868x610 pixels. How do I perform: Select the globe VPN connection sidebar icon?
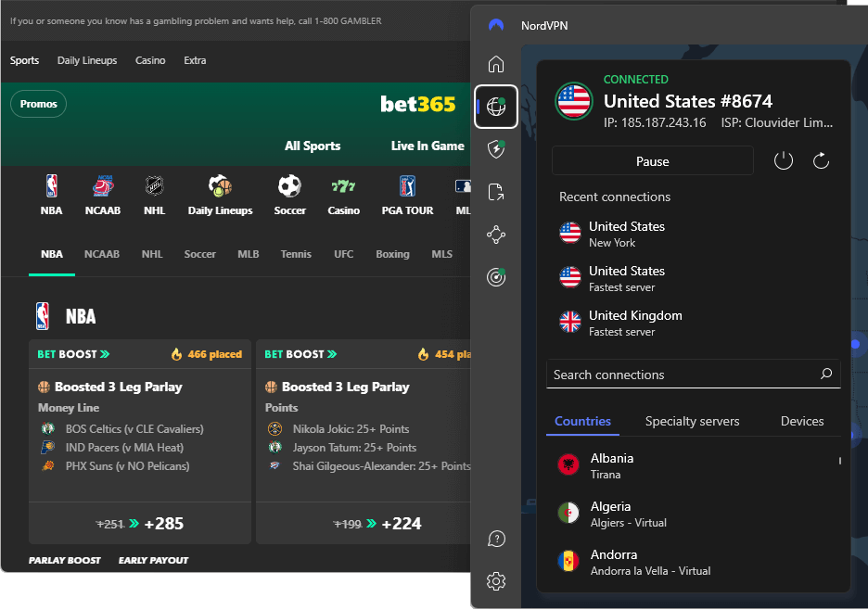pos(496,107)
